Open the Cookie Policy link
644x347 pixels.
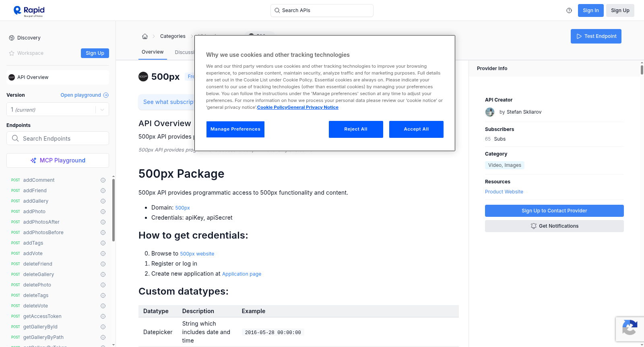click(272, 107)
